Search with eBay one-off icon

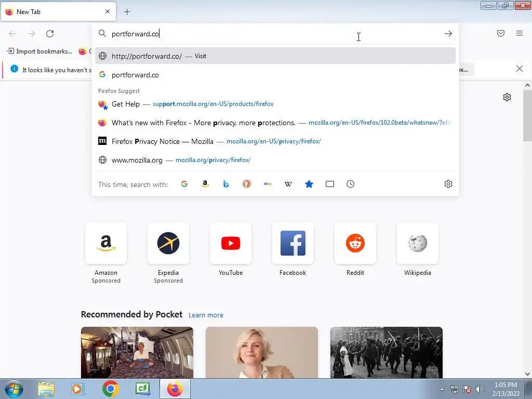(x=268, y=184)
